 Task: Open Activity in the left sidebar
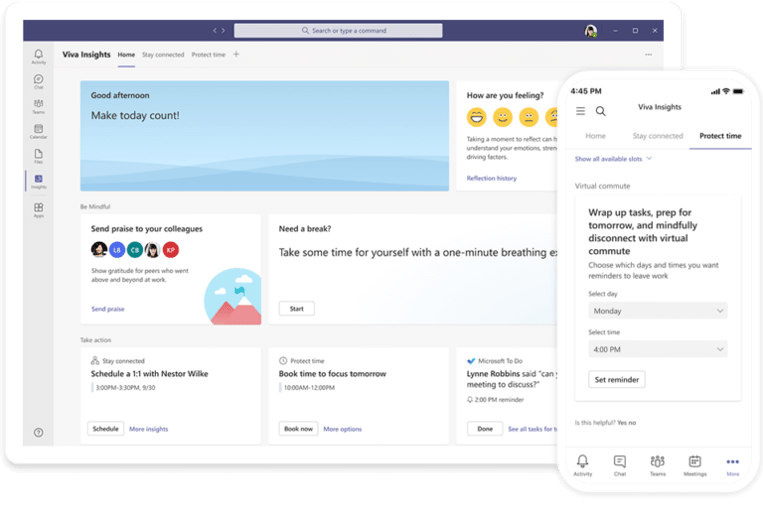coord(38,56)
